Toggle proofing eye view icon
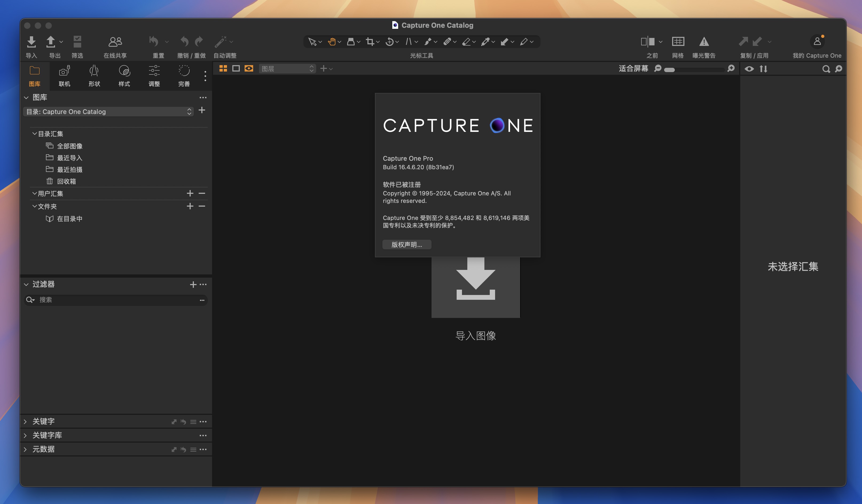Viewport: 862px width, 504px height. pos(249,69)
